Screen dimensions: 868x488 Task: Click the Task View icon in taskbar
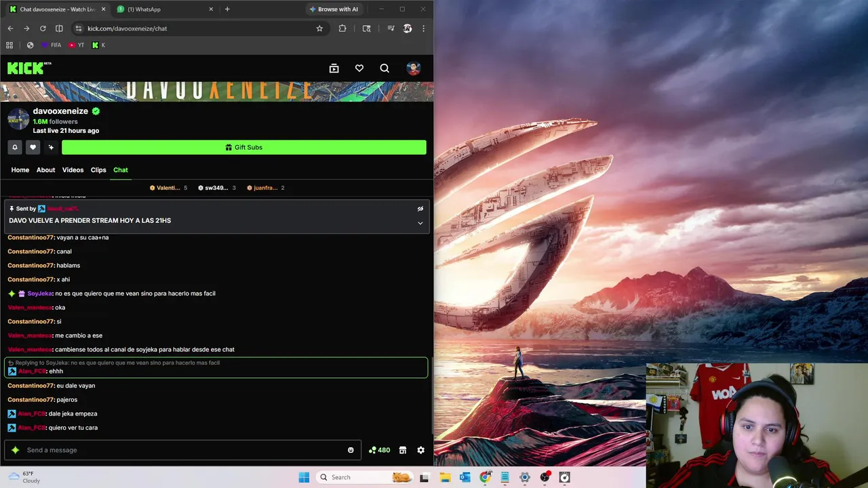pos(425,477)
